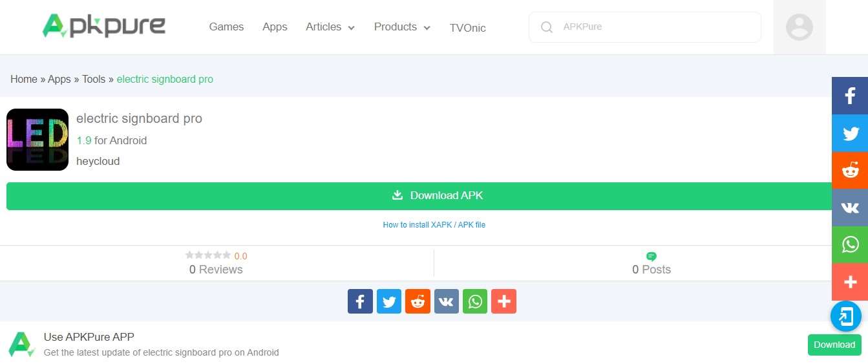Go to Apps in the breadcrumb
The width and height of the screenshot is (868, 364).
59,79
